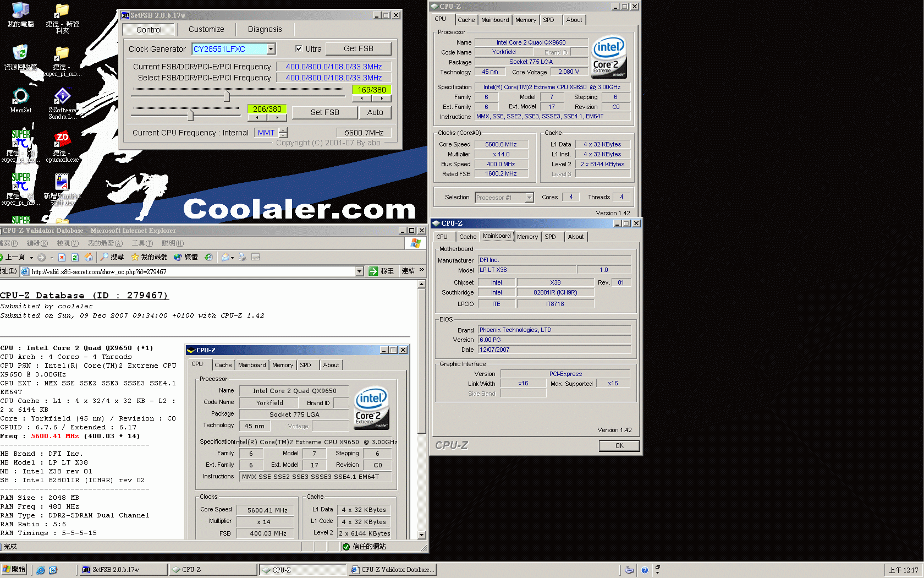This screenshot has width=924, height=578.
Task: Click the IE page scrollbar down arrow
Action: [422, 535]
